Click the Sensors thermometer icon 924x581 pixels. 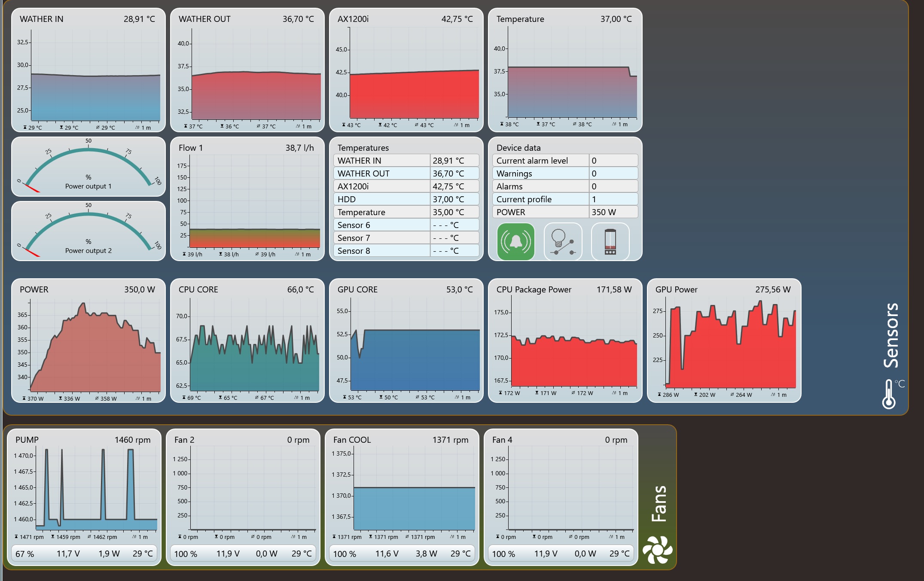tap(889, 394)
